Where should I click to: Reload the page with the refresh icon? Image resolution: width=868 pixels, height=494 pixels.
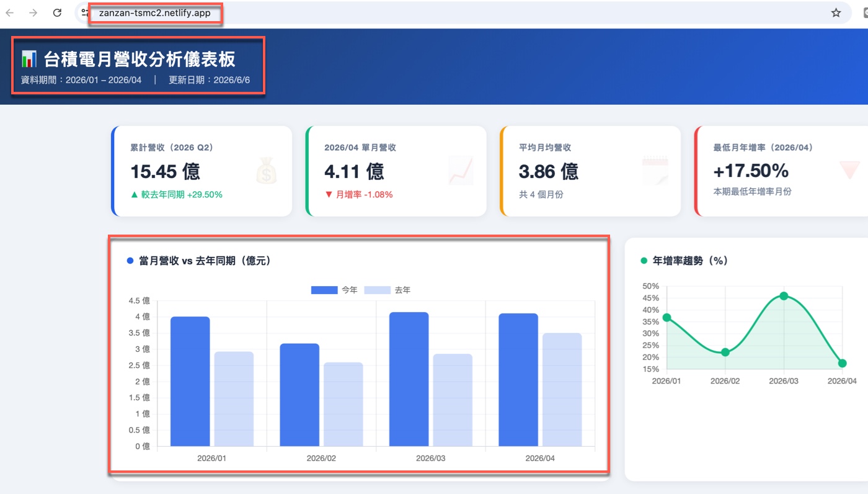57,13
